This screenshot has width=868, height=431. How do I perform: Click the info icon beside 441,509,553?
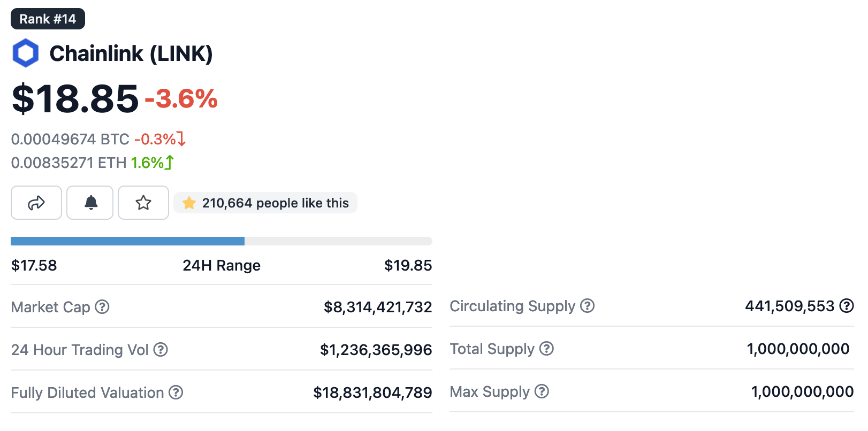pos(847,306)
